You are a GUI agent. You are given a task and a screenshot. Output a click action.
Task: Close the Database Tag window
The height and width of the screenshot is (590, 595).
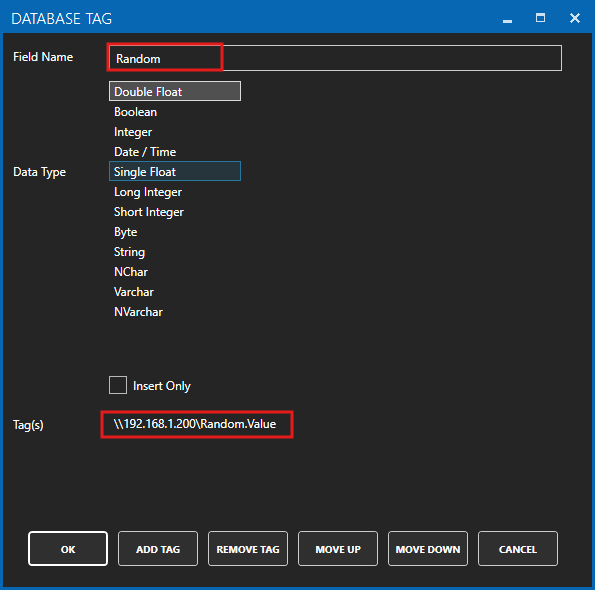click(x=575, y=18)
